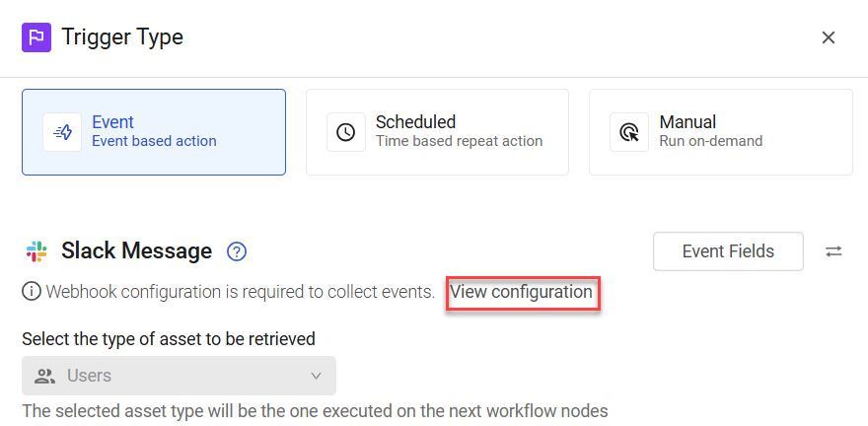Select the Event trigger type card
The image size is (868, 426).
[154, 132]
